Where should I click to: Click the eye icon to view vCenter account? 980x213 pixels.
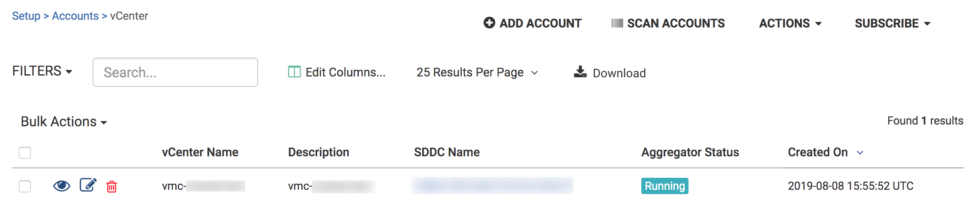point(62,186)
